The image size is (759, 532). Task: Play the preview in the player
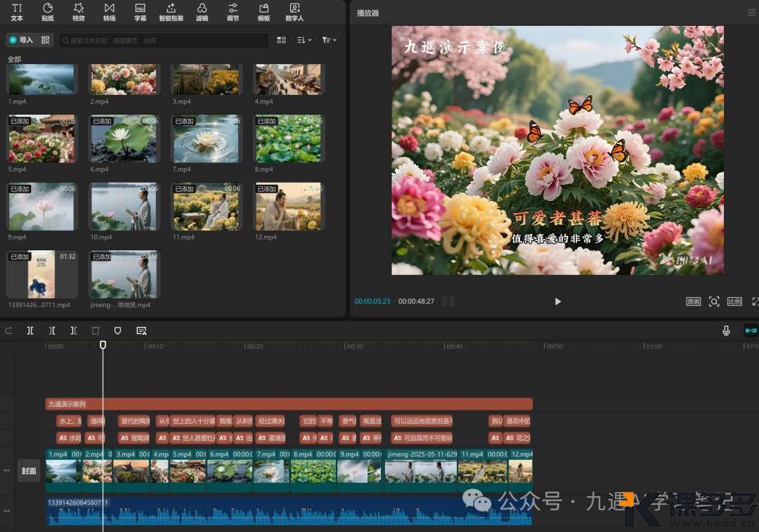557,301
